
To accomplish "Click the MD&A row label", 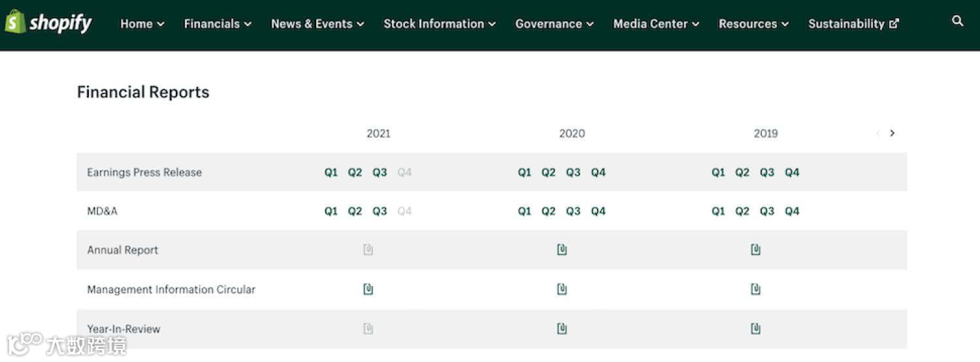I will (103, 211).
